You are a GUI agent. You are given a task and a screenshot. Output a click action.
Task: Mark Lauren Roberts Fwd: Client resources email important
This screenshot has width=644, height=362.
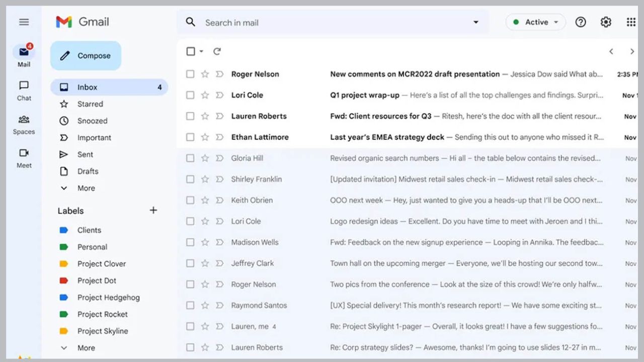pos(219,116)
